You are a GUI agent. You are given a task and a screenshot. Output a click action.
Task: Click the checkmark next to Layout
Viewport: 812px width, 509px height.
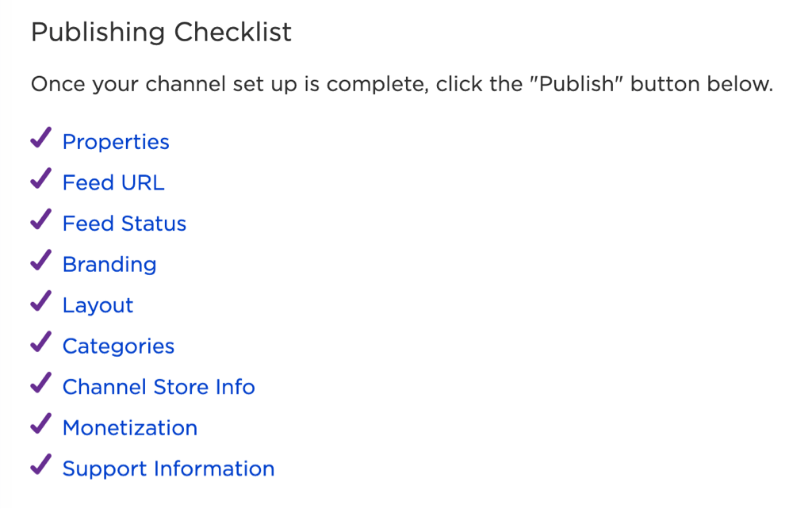(41, 301)
